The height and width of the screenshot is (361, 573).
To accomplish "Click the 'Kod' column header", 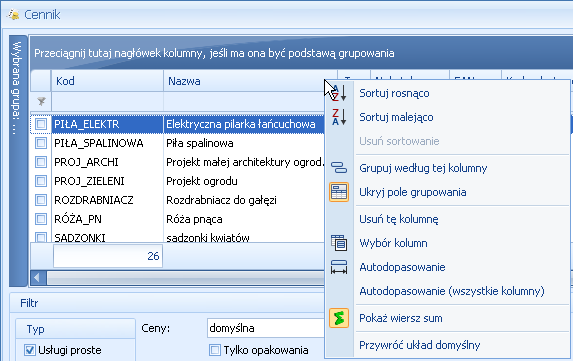I will pyautogui.click(x=107, y=81).
